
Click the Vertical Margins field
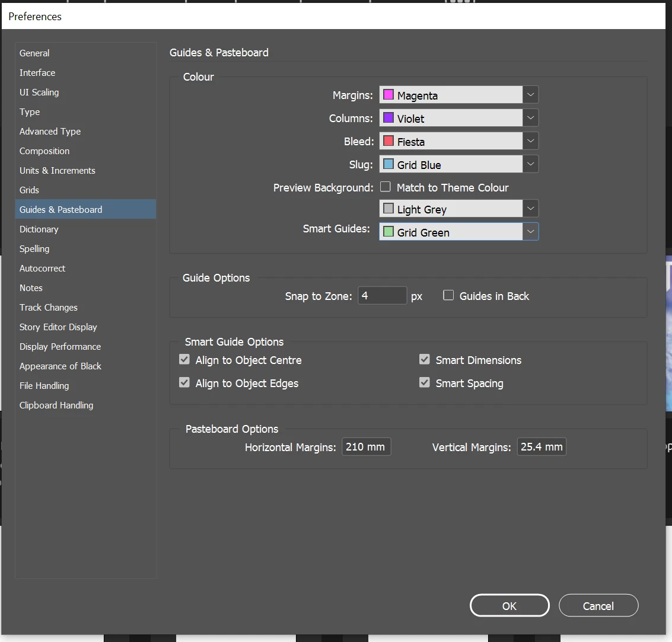tap(542, 447)
